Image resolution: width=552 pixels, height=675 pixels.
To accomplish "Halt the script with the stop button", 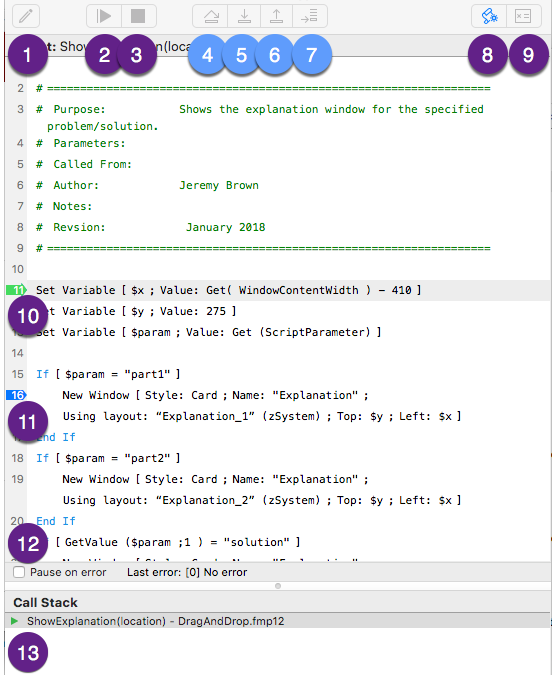I will pos(138,16).
